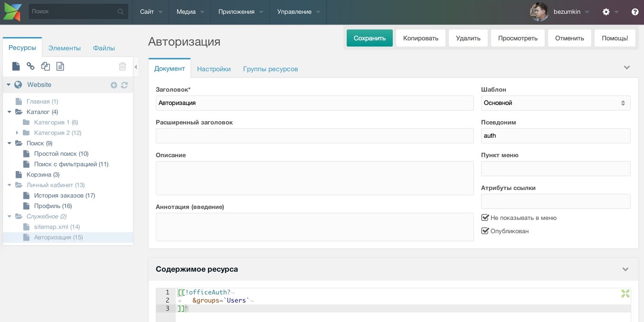Click the plus icon next to Website
Screen dimensions: 644x322
pos(114,85)
